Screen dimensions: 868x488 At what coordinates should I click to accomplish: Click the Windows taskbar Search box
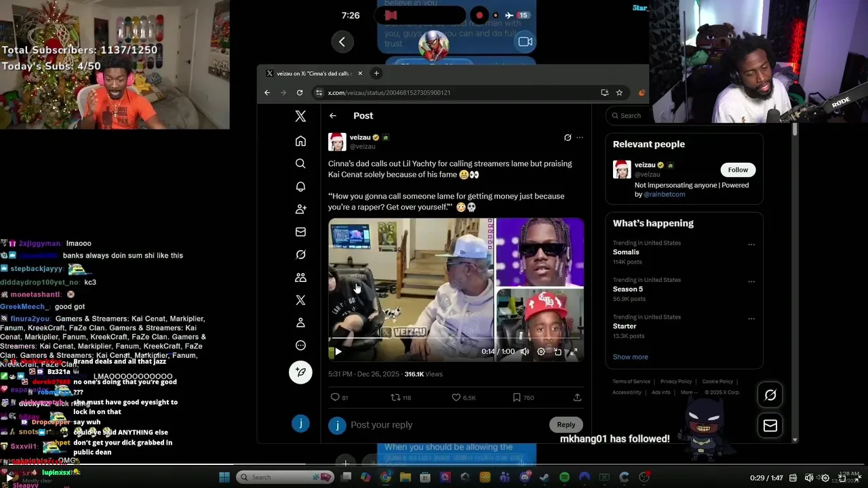tap(285, 477)
